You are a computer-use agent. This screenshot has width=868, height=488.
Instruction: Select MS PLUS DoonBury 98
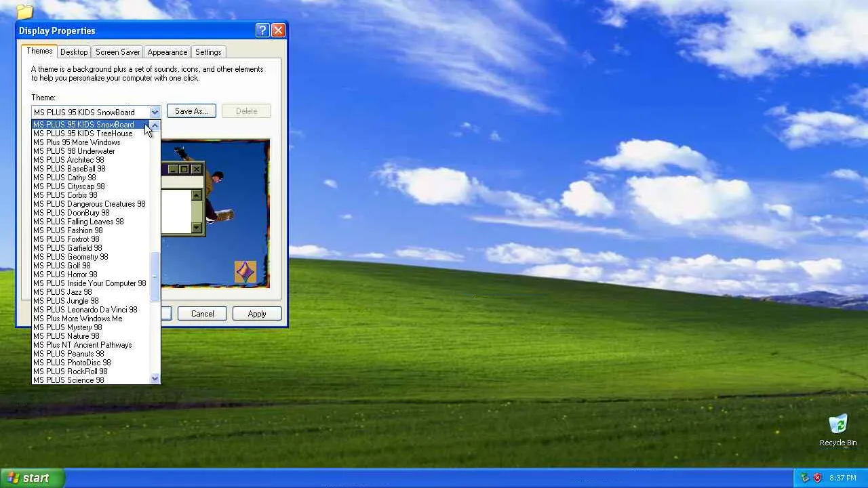click(x=91, y=213)
